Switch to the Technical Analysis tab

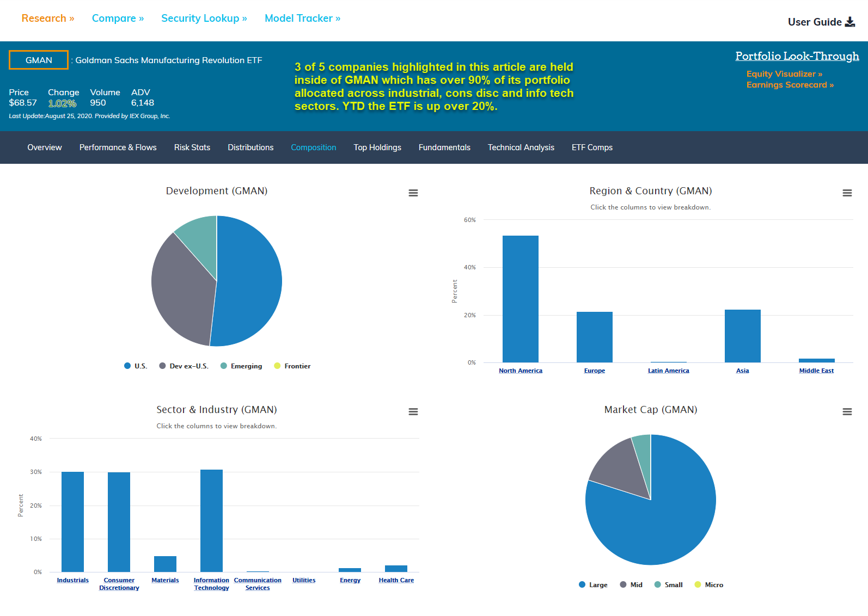point(521,147)
